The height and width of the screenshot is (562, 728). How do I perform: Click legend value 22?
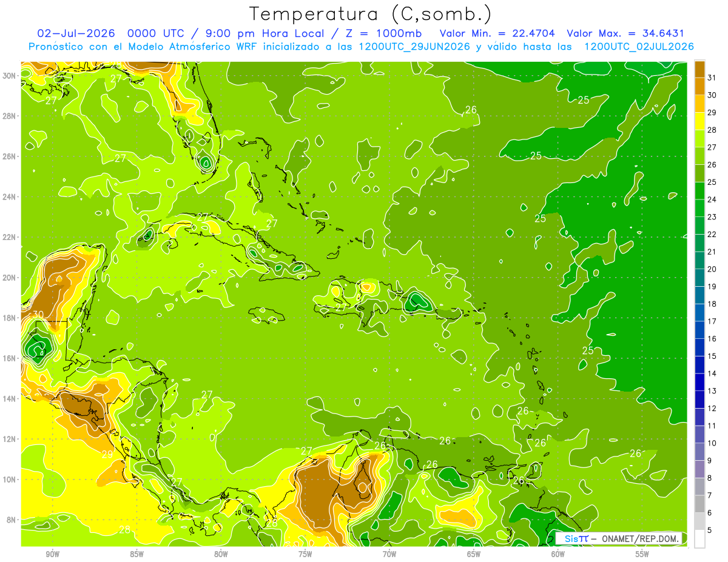(712, 235)
